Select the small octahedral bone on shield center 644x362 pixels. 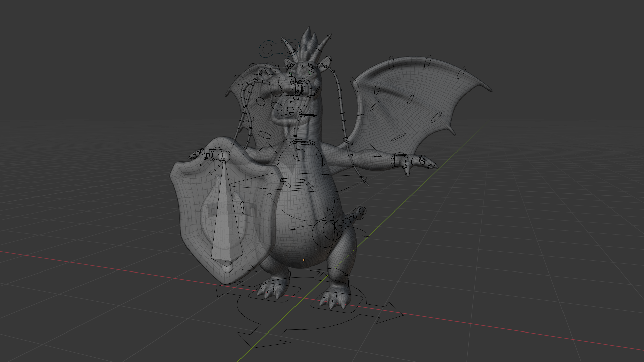(242, 208)
